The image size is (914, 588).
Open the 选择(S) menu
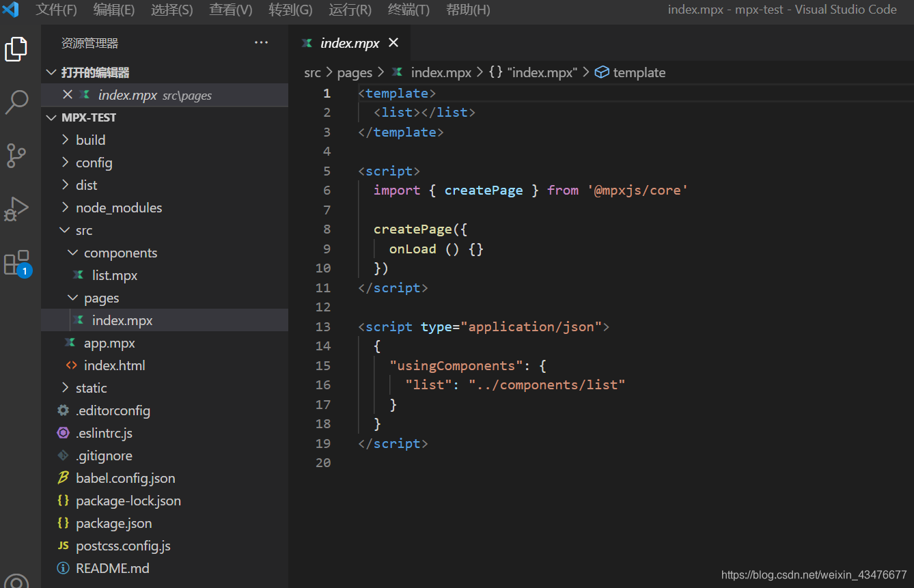click(x=171, y=10)
